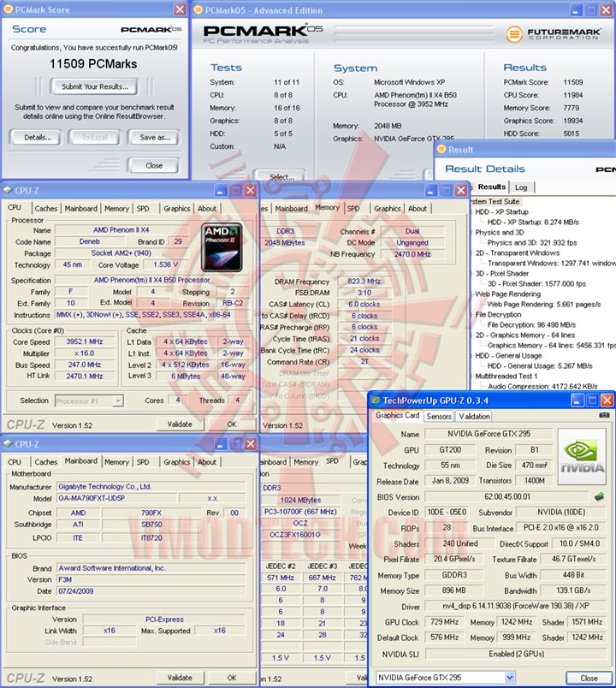Open About tab in top CPU-Z window

click(x=207, y=209)
